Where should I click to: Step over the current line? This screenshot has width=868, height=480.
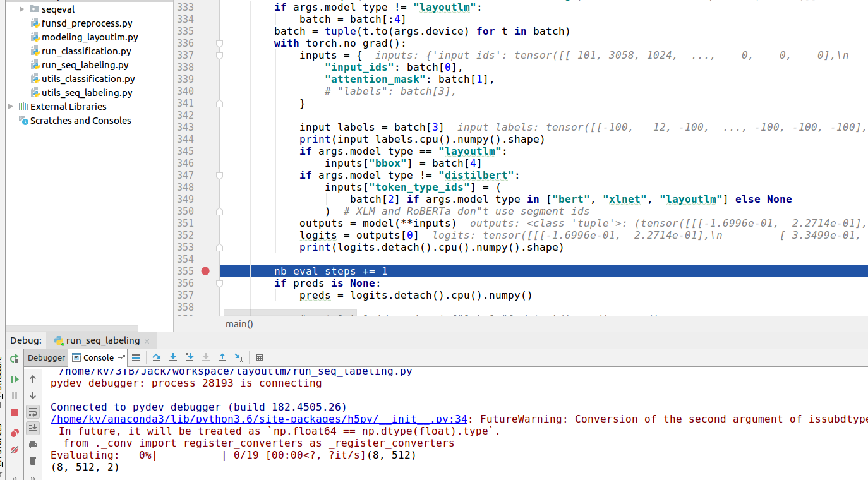click(x=156, y=357)
